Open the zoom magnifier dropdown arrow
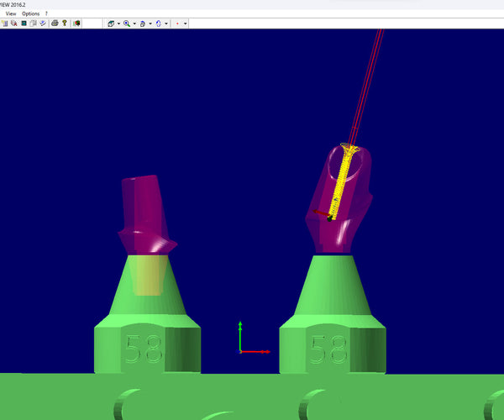The width and height of the screenshot is (504, 420). [134, 24]
